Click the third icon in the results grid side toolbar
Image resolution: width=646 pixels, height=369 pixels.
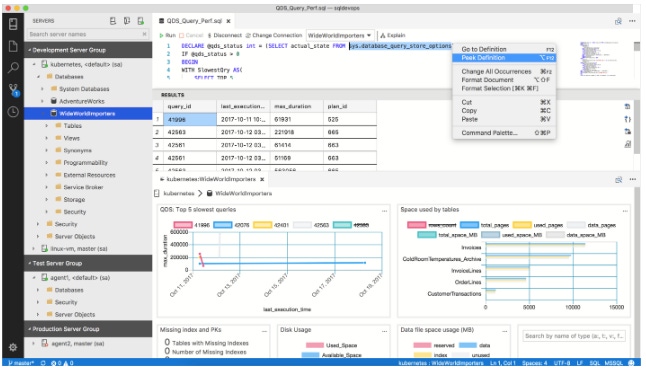(627, 131)
